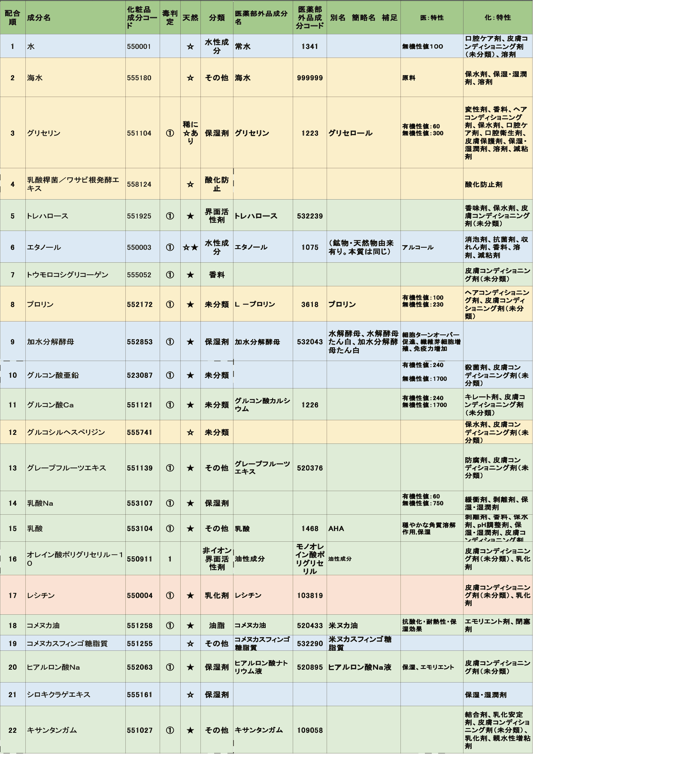Click the quasi-drug code 1223
Viewport: 700px width, 762px height.
[310, 133]
